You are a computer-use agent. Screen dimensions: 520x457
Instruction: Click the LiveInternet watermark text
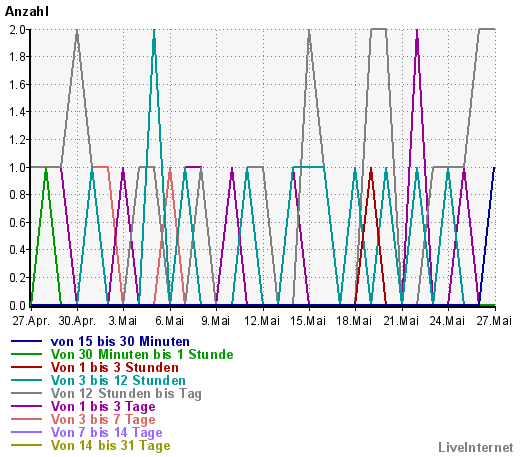[476, 448]
